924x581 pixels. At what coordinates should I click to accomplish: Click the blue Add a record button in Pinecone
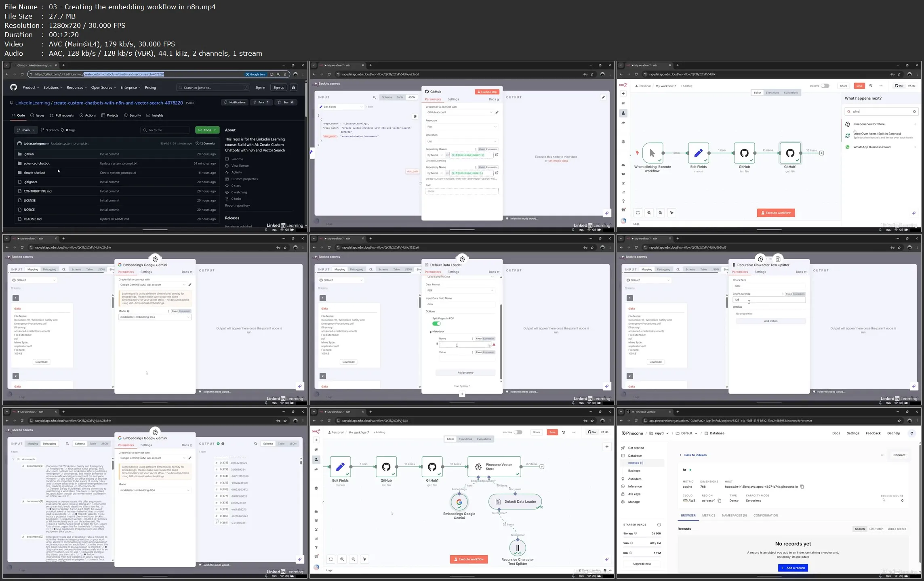click(x=793, y=568)
